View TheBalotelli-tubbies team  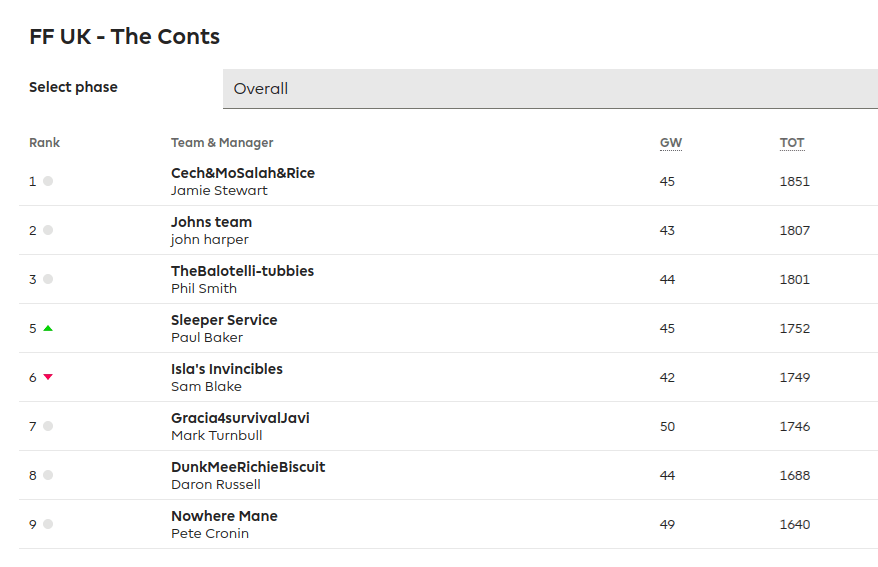pyautogui.click(x=242, y=271)
